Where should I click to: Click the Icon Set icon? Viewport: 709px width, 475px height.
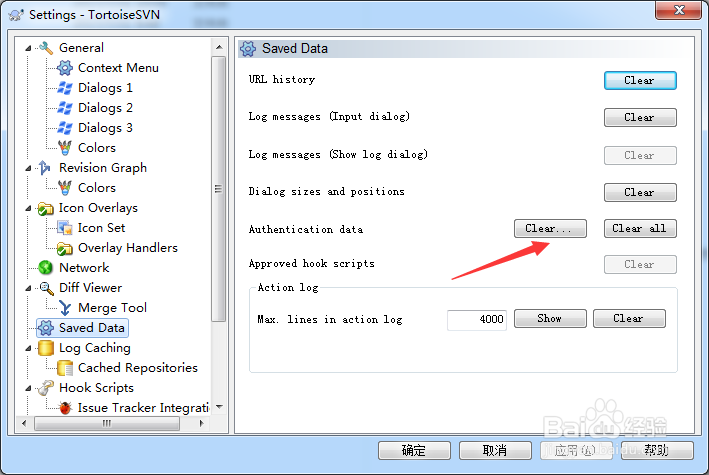coord(65,228)
